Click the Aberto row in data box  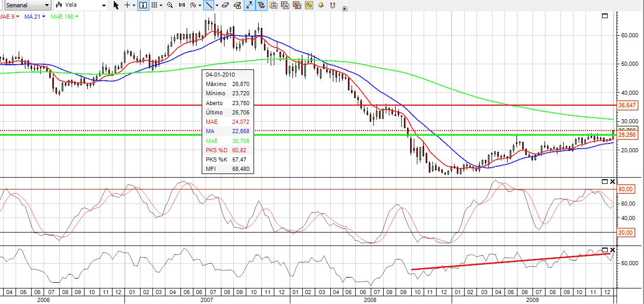(x=228, y=103)
